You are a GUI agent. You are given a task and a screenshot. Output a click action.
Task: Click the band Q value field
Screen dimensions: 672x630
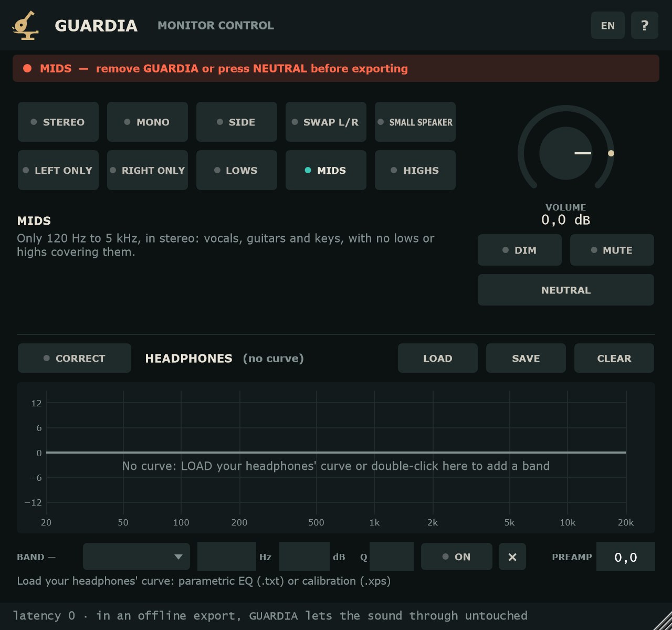tap(392, 556)
